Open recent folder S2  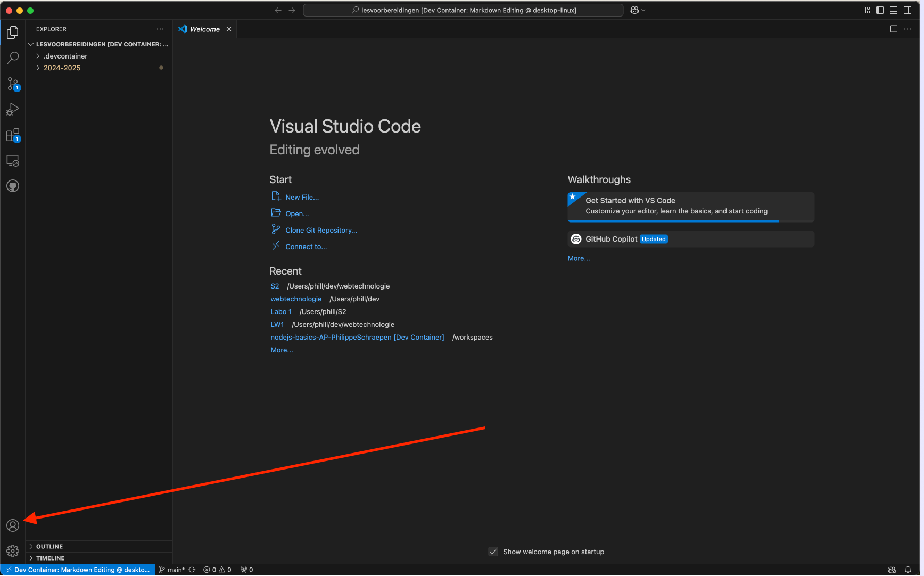(x=275, y=286)
